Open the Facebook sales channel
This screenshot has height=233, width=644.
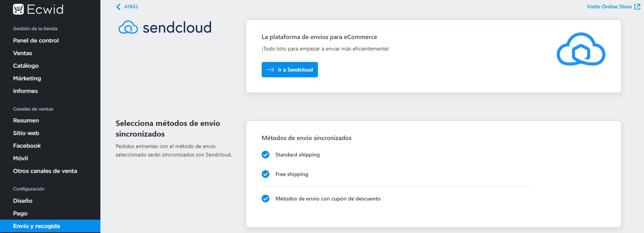27,146
